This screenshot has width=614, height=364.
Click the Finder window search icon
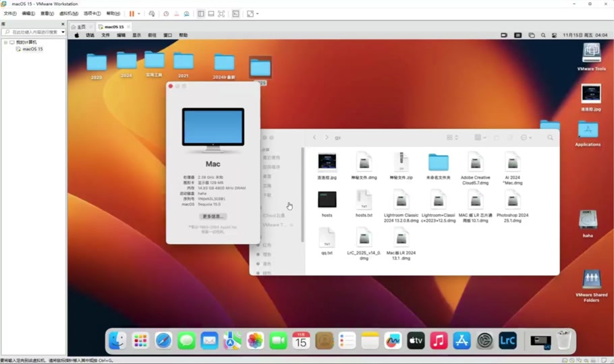pos(550,138)
